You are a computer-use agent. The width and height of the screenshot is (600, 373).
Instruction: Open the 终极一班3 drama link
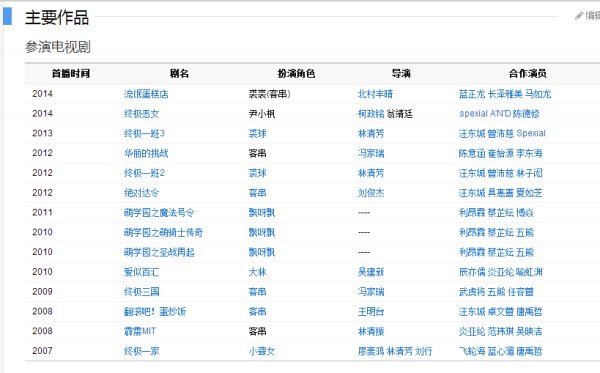click(144, 134)
